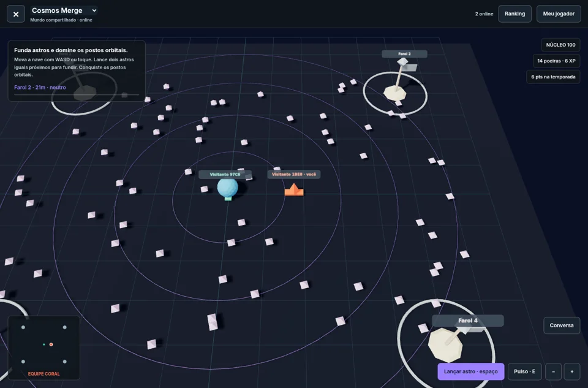Click the Lançar astro · espaço button
Screen dimensions: 588x388
coord(470,371)
